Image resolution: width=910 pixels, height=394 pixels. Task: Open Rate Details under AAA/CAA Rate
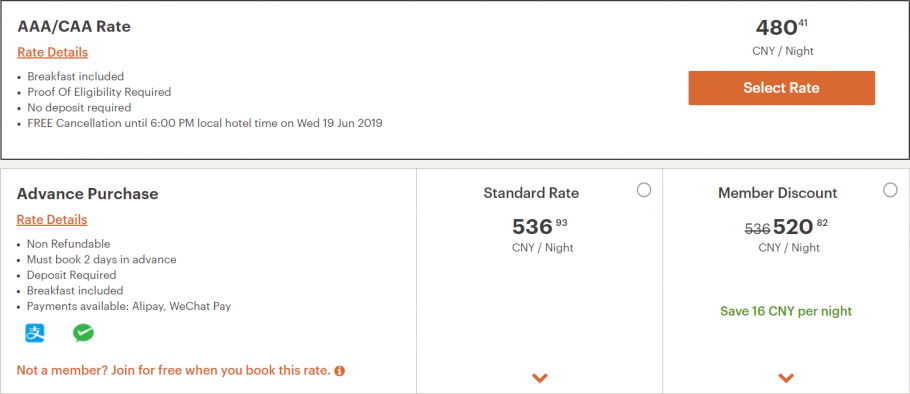pyautogui.click(x=53, y=52)
